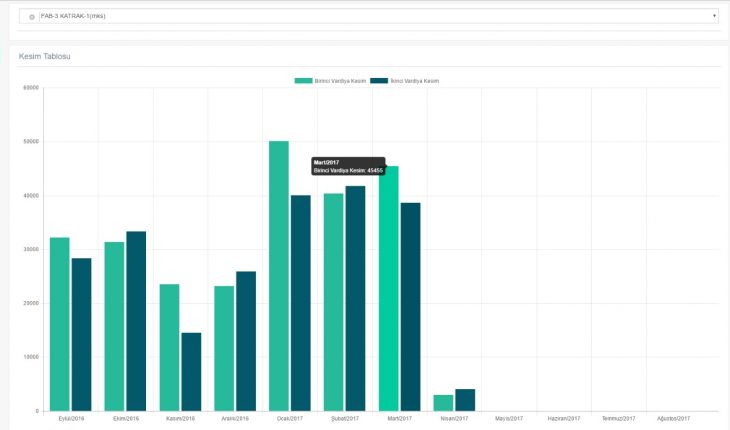Select the Şubat/2017 second shift bar

(355, 298)
